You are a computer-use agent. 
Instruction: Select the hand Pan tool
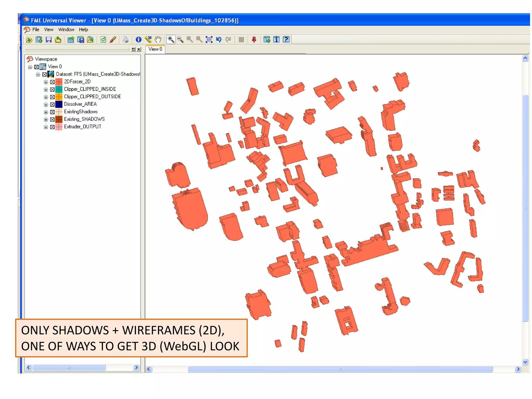(x=158, y=40)
